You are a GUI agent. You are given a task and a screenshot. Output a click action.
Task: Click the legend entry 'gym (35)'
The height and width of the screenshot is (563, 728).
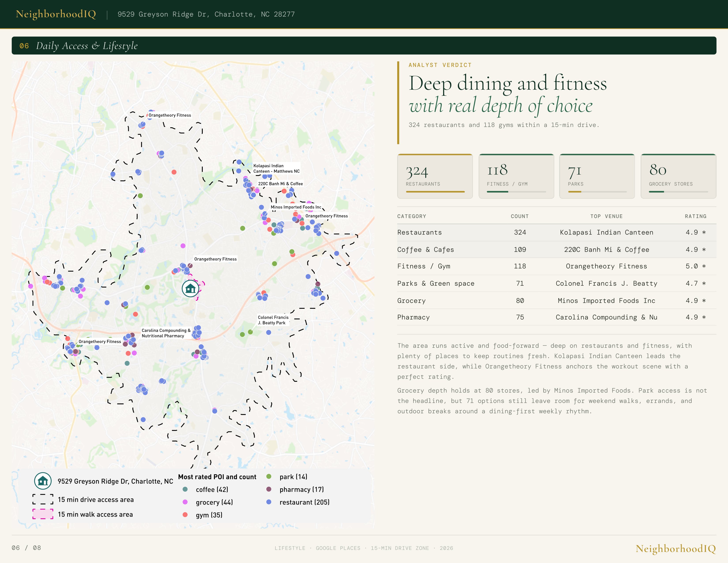[209, 515]
